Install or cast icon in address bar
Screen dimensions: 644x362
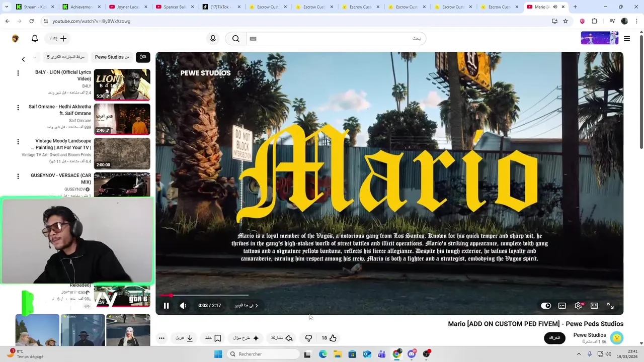(554, 21)
